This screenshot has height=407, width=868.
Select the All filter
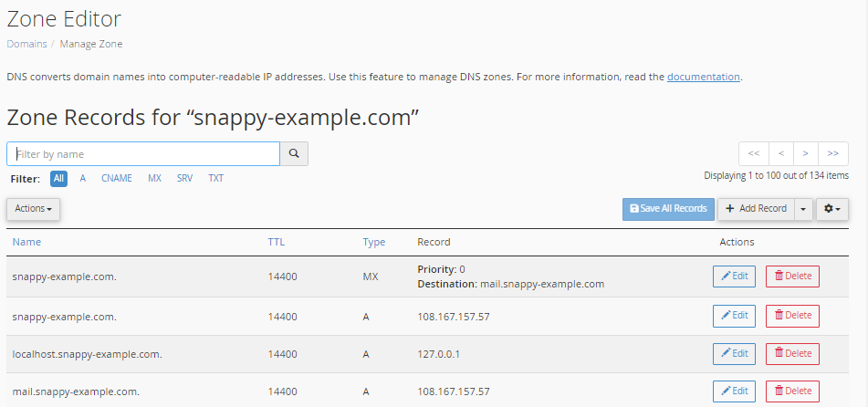tap(58, 178)
